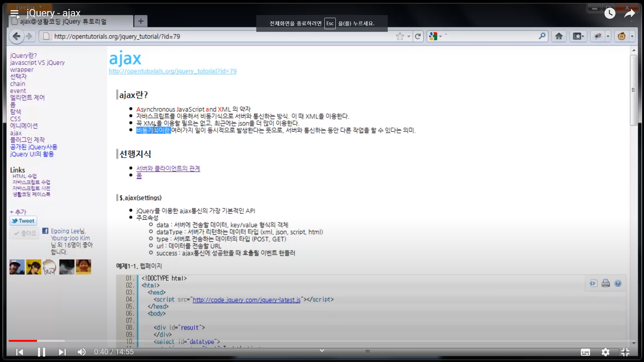
Task: Open video settings gear
Action: (x=605, y=352)
